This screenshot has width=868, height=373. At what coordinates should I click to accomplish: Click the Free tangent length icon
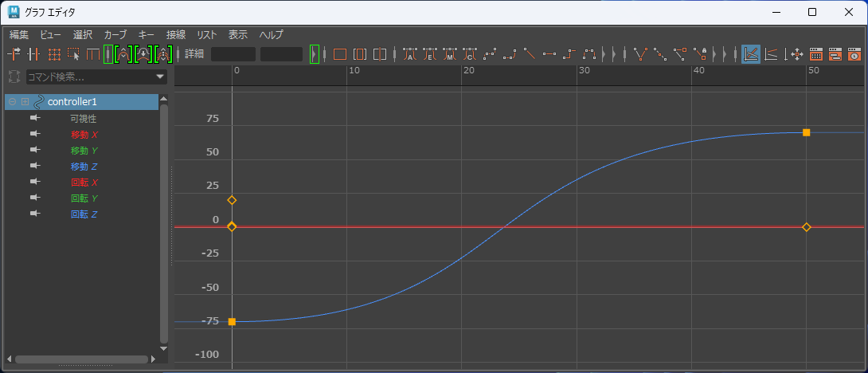(x=680, y=54)
